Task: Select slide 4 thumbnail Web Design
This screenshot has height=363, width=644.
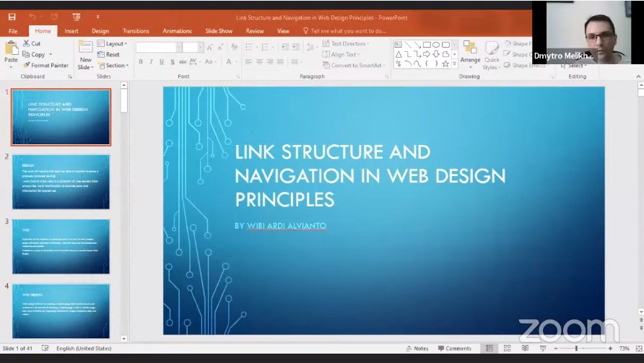Action: click(61, 311)
